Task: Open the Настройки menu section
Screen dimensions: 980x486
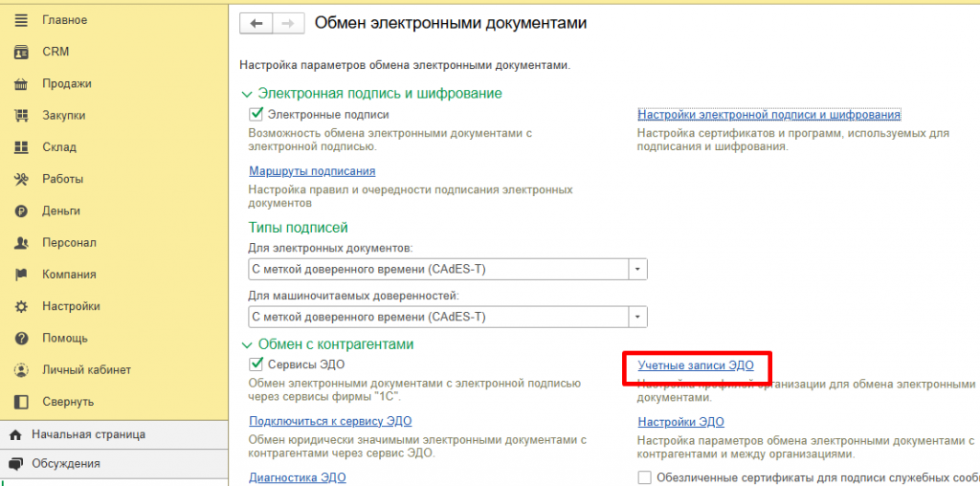Action: click(71, 307)
